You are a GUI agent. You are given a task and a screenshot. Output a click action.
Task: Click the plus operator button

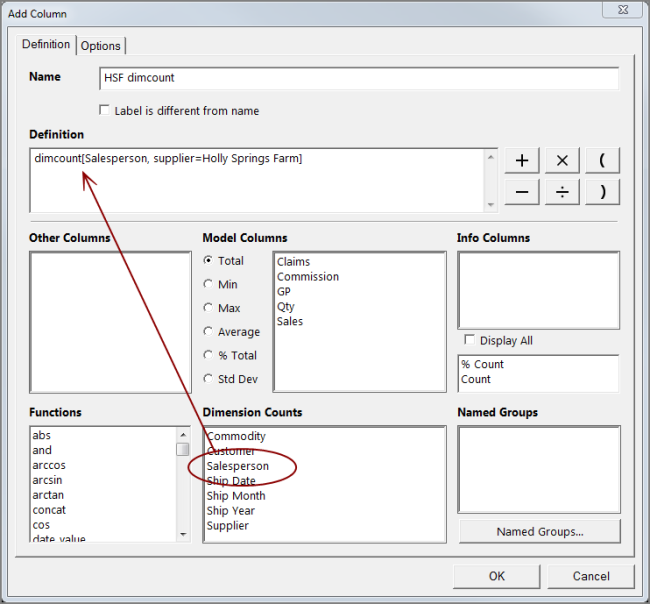tap(522, 160)
